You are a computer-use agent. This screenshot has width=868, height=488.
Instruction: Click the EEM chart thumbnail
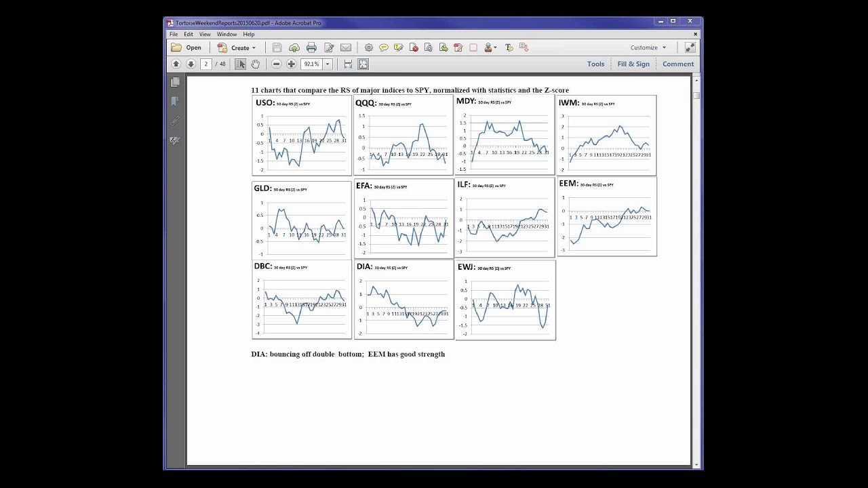[607, 217]
